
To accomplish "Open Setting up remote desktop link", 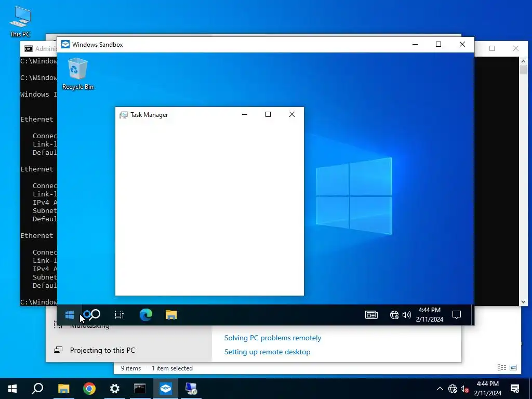I will 268,352.
